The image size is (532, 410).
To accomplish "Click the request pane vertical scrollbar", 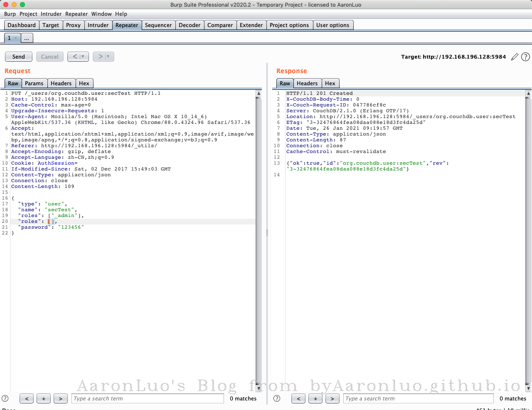I will [259, 241].
